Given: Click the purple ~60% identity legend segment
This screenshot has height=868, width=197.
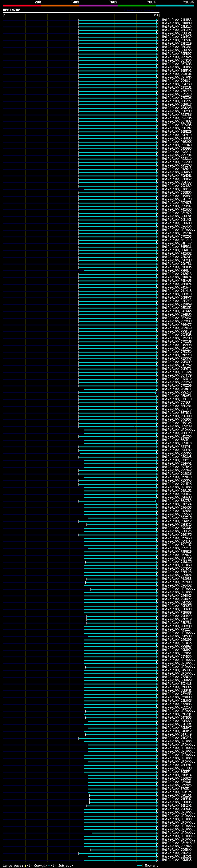Looking at the screenshot, I should [99, 6].
